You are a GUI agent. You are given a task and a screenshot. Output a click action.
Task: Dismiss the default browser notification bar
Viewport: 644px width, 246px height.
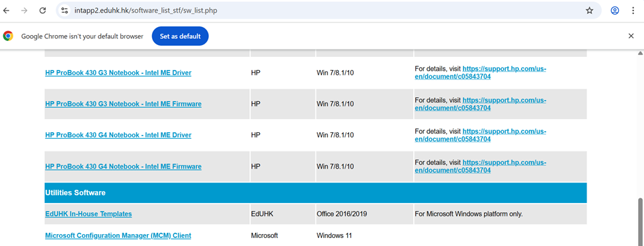click(x=631, y=36)
